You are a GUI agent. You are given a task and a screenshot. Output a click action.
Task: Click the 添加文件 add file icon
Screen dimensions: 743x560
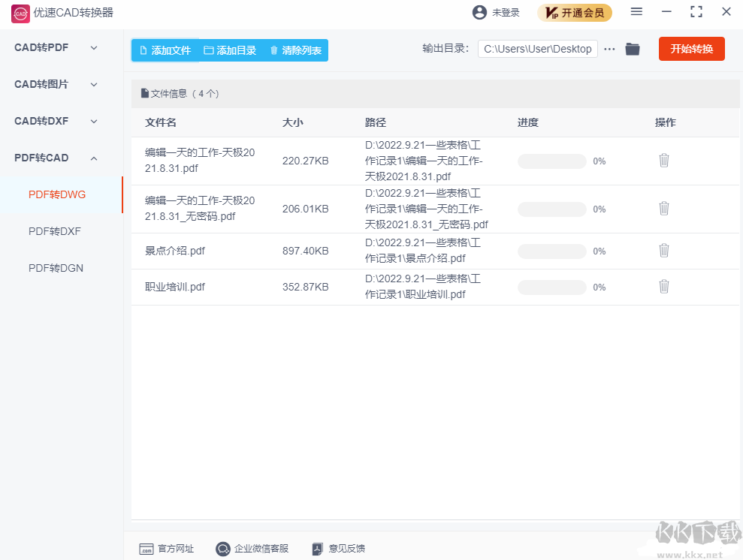[142, 50]
